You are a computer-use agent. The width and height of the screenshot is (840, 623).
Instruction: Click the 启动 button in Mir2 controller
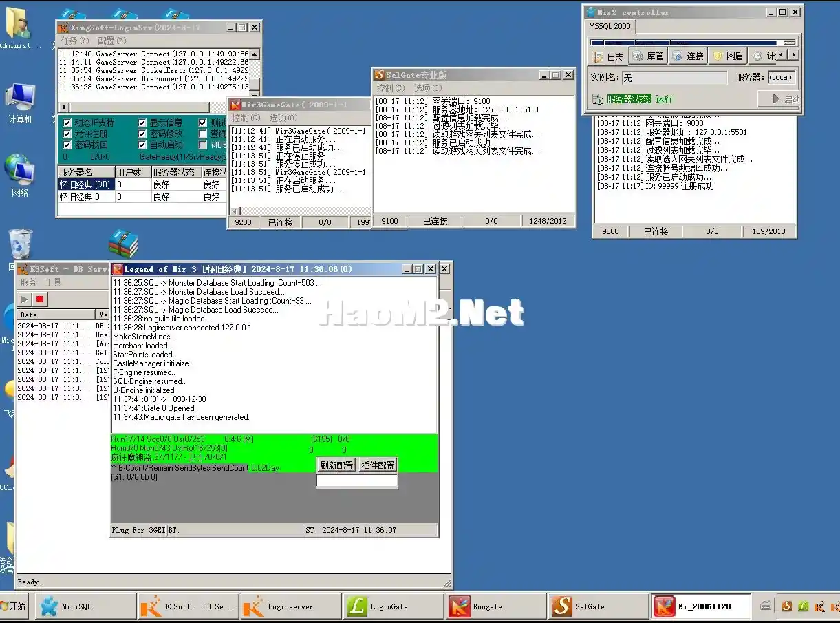point(778,99)
